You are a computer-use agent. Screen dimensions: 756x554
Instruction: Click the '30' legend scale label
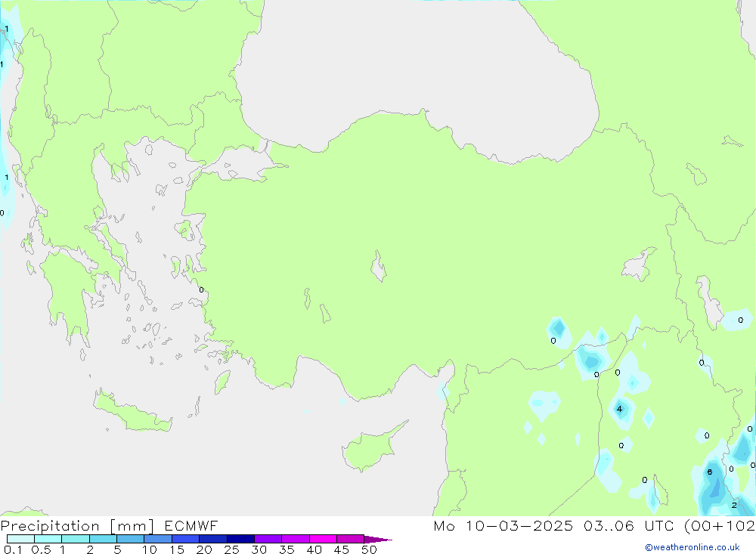[259, 549]
